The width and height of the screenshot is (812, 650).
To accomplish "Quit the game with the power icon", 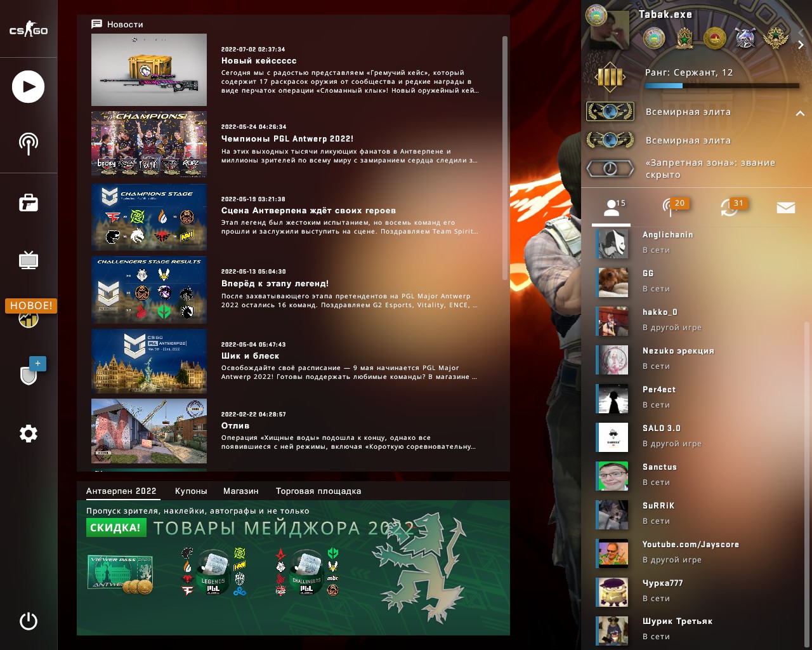I will coord(29,621).
